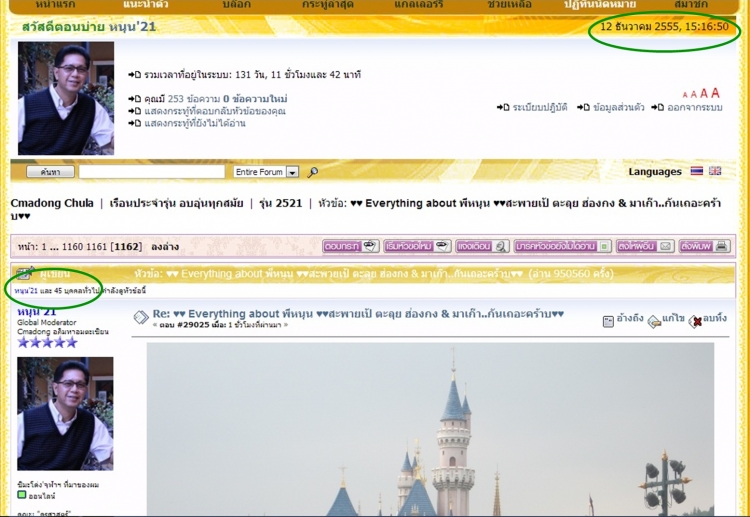Open the แกลเลอรี่ menu
This screenshot has width=750, height=517.
pyautogui.click(x=419, y=5)
